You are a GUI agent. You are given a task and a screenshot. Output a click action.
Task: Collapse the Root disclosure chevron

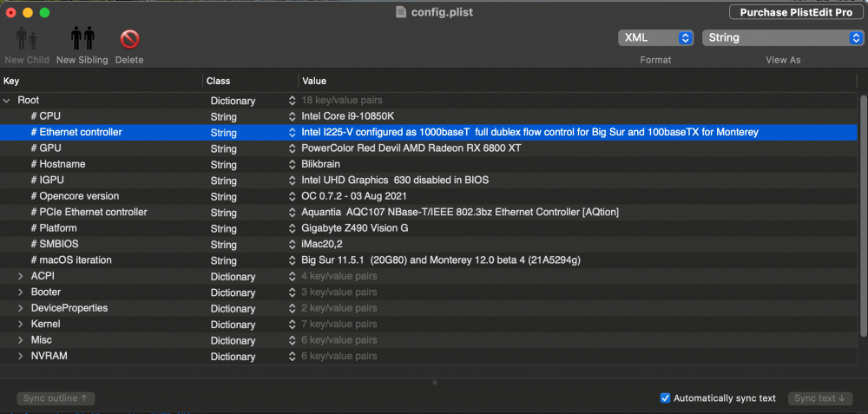(7, 101)
